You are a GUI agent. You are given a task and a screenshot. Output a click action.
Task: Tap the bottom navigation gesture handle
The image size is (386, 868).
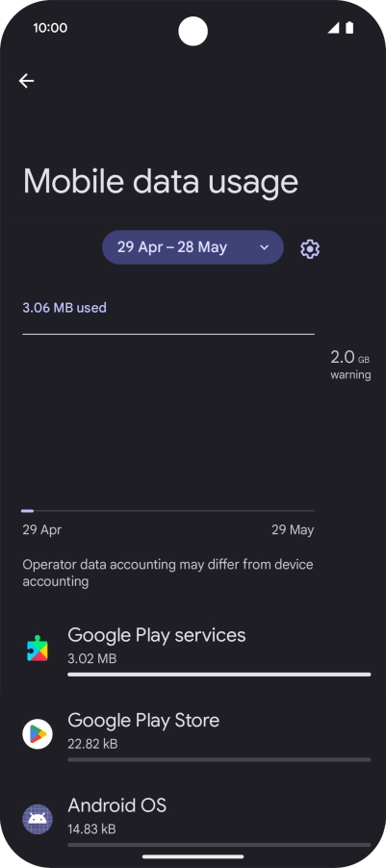coord(193,856)
